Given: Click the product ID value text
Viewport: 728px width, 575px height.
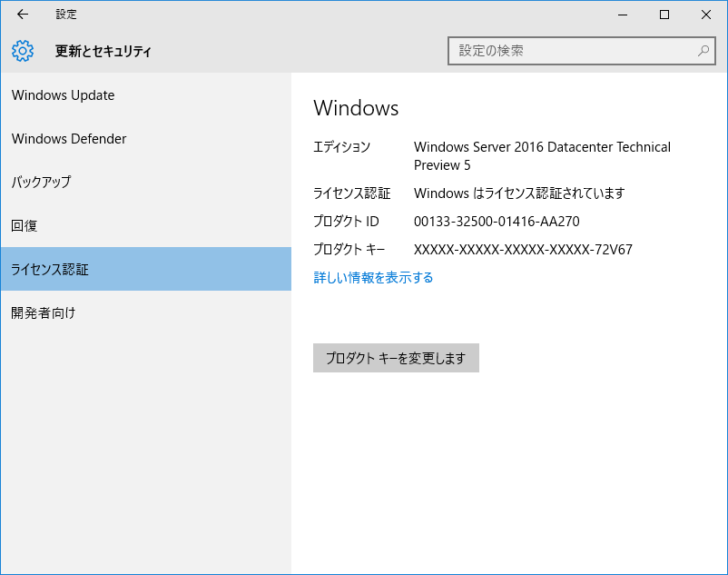Looking at the screenshot, I should [x=497, y=221].
